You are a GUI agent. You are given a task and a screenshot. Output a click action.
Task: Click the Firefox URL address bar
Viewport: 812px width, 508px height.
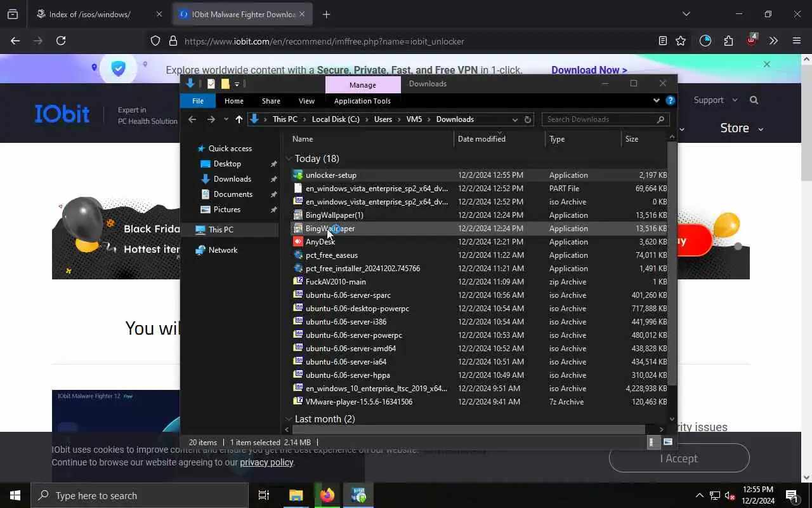(x=412, y=41)
